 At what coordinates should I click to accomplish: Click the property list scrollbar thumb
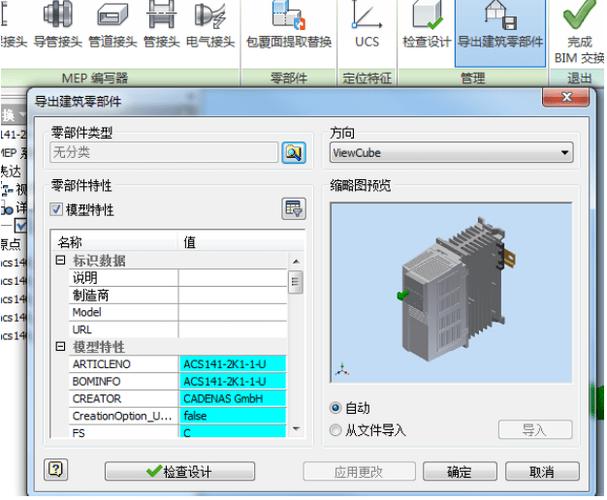click(296, 282)
